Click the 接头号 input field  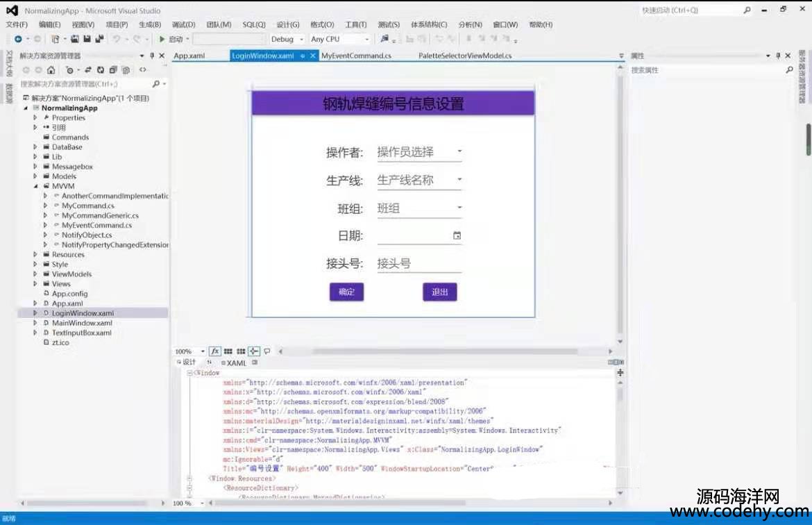[x=418, y=264]
